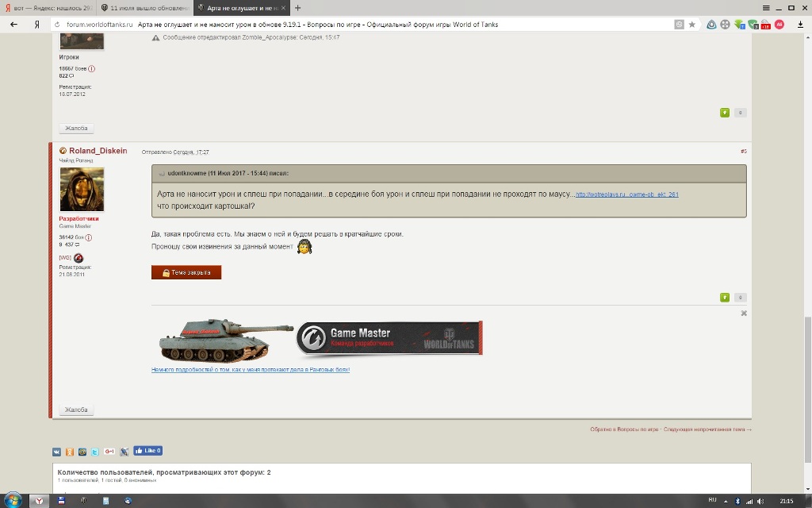Click the rating counter on the upper post
The image size is (812, 508).
(740, 113)
